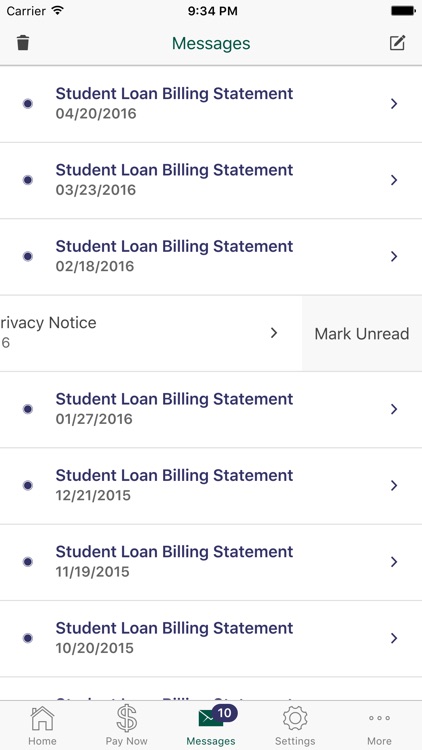422x750 pixels.
Task: Open the Privacy Notice message
Action: 151,333
